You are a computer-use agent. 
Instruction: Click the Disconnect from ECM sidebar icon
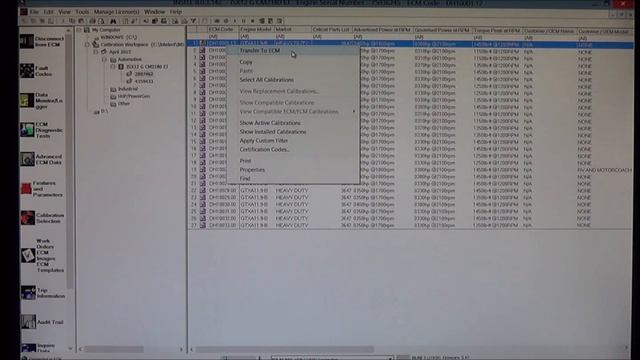pyautogui.click(x=27, y=41)
